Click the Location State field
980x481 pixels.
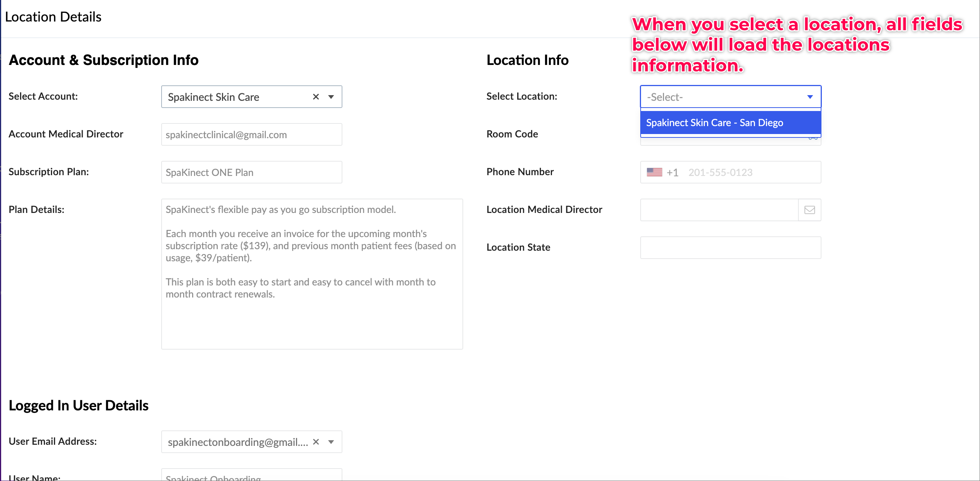point(730,248)
